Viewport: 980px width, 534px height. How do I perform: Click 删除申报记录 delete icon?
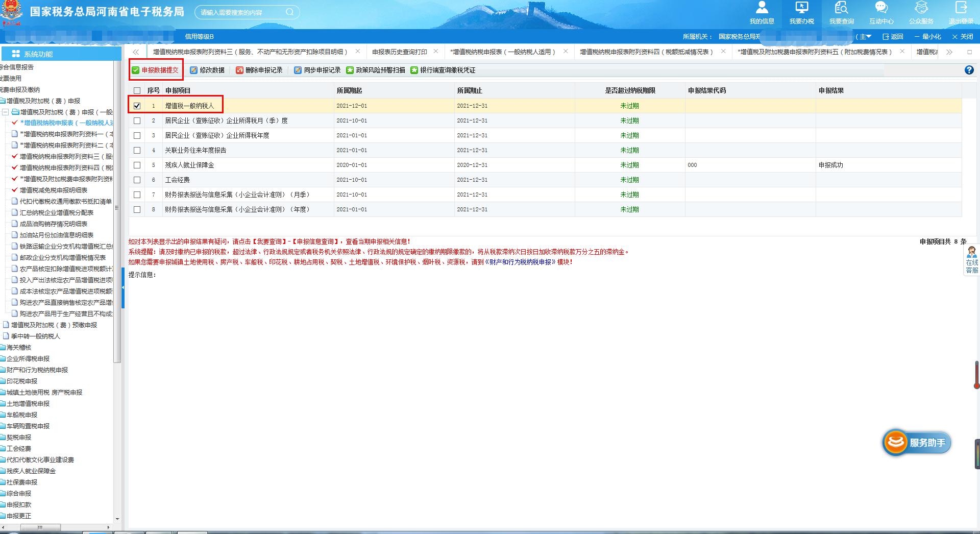pos(239,70)
